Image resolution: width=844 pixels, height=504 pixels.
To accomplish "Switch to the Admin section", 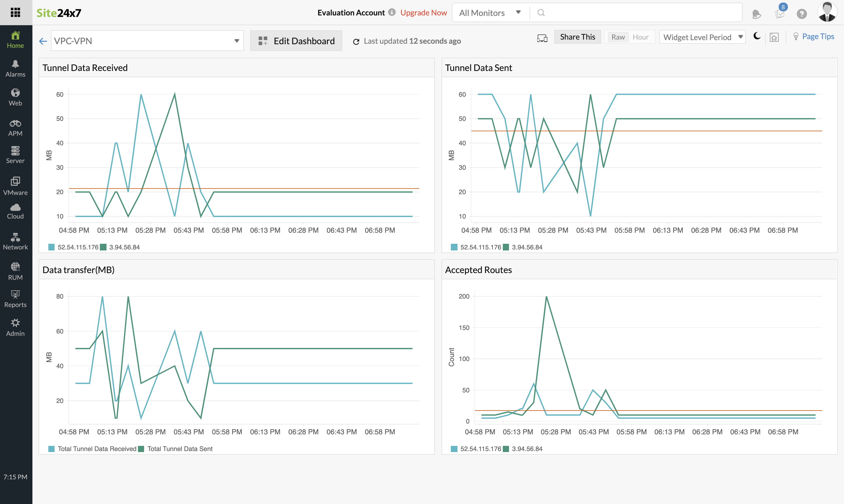I will point(15,327).
